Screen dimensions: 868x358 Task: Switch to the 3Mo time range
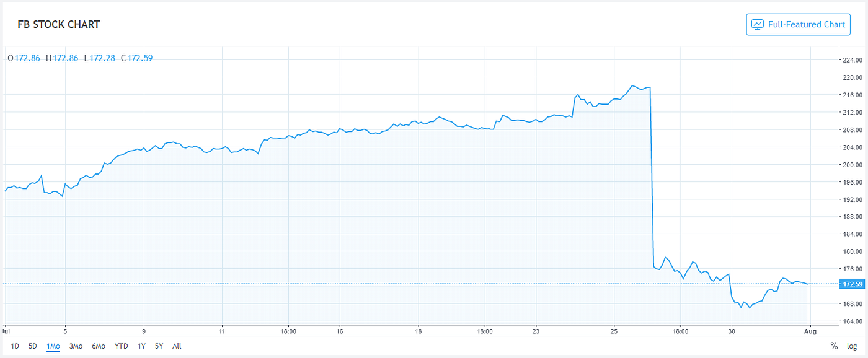(76, 346)
